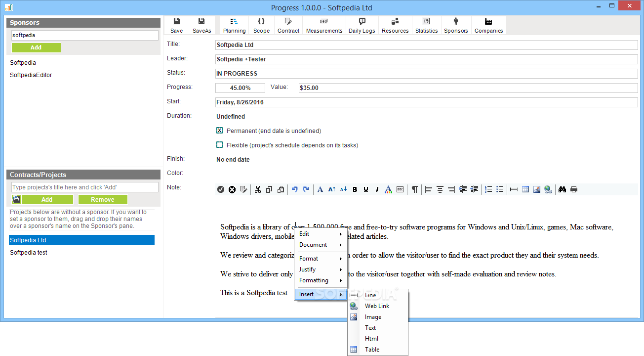Insert horizontal line via toolbar icon
This screenshot has width=644, height=356.
coord(514,189)
